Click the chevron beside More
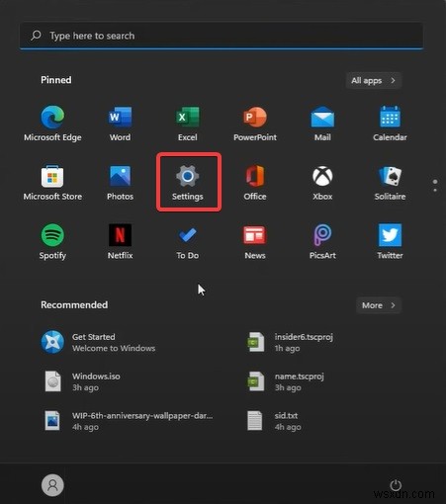This screenshot has height=504, width=446. click(393, 305)
